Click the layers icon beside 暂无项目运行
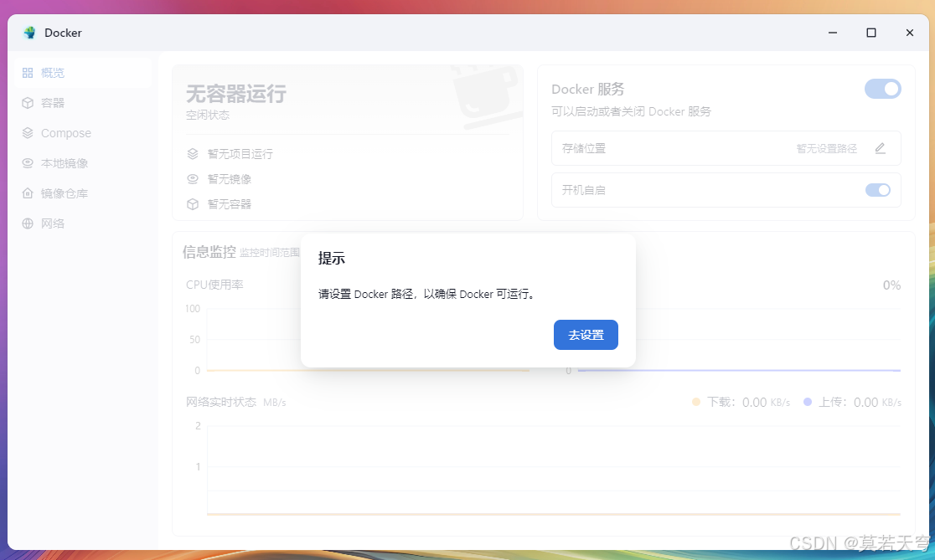The image size is (935, 560). 193,154
